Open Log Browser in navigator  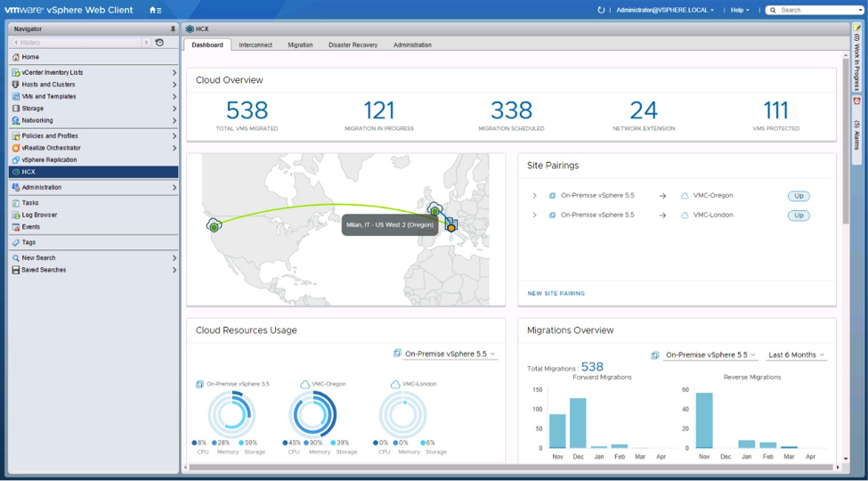click(x=39, y=215)
